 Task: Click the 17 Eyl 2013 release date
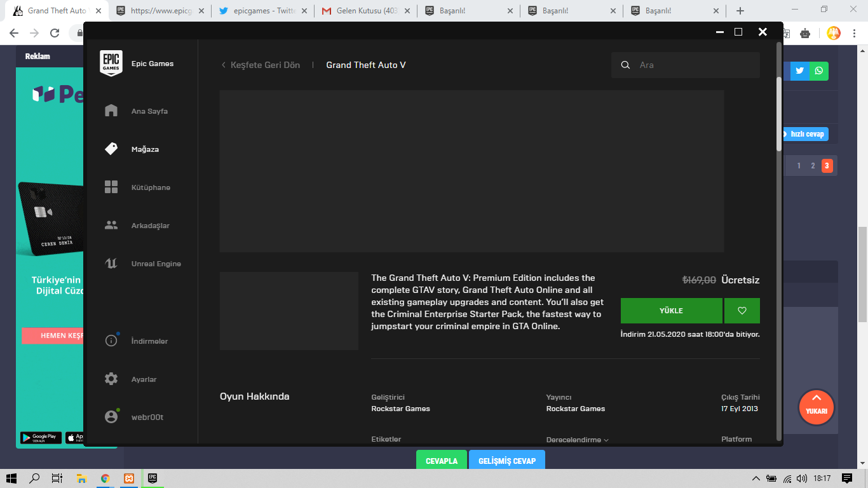[x=740, y=409]
